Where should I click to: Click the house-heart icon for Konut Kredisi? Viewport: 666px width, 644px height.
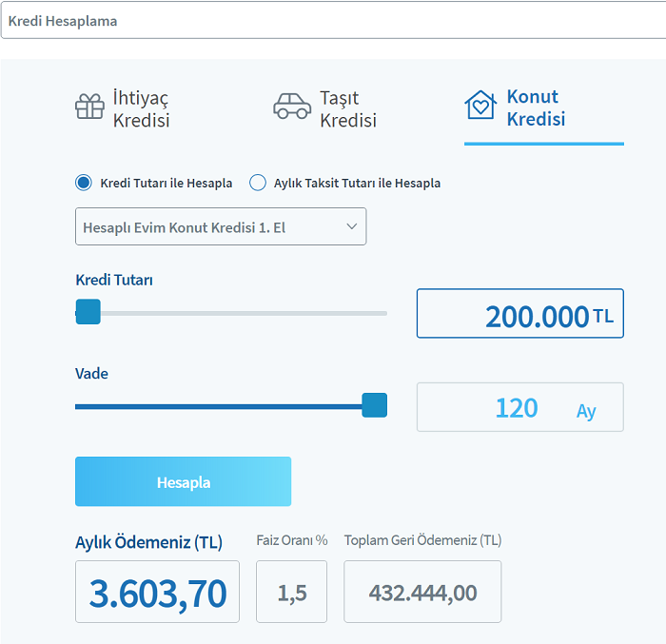click(480, 105)
